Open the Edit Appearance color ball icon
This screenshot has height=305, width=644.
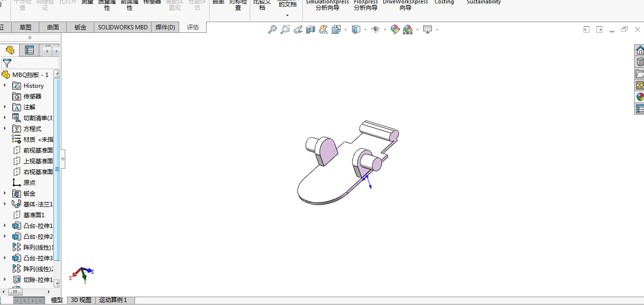[395, 30]
